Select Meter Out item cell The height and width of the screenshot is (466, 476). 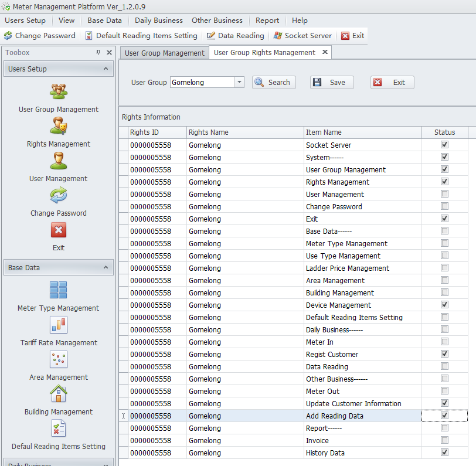tap(362, 391)
